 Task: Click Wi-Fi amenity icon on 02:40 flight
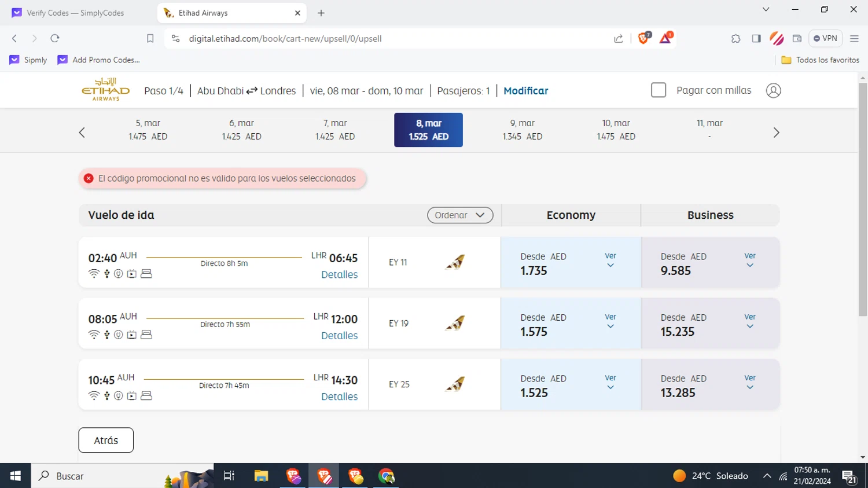[94, 274]
